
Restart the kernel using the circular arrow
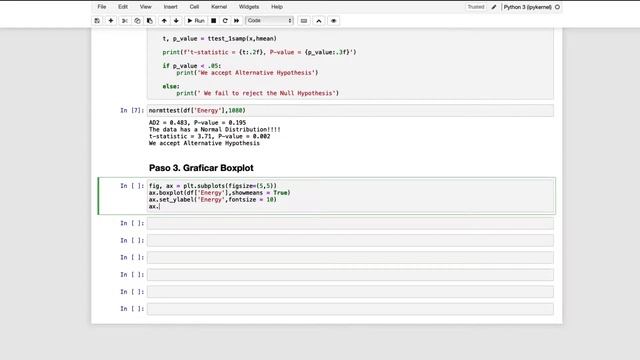click(225, 21)
